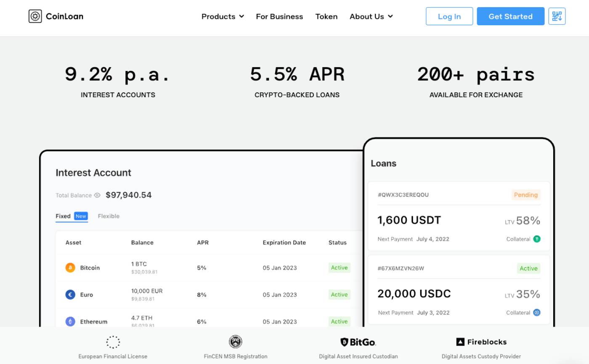Click Digital Asset Insured Custodian label
The height and width of the screenshot is (364, 589).
coord(358,356)
